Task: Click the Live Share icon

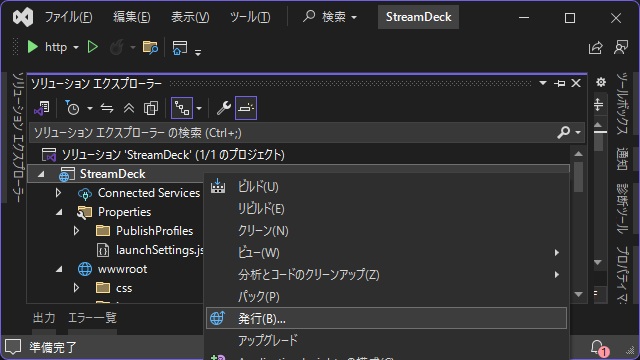Action: click(596, 47)
